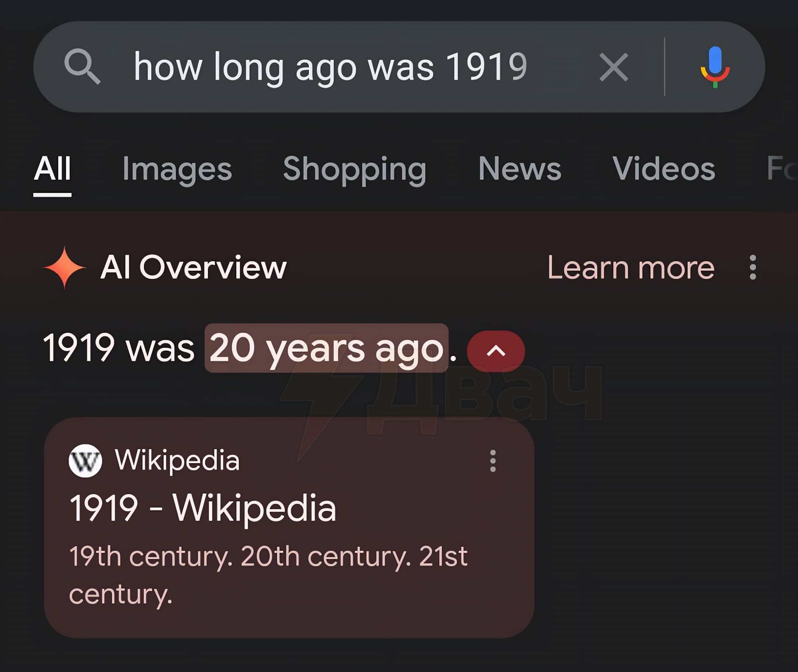
Task: Open the Wikipedia card's three-dot menu
Action: [493, 460]
